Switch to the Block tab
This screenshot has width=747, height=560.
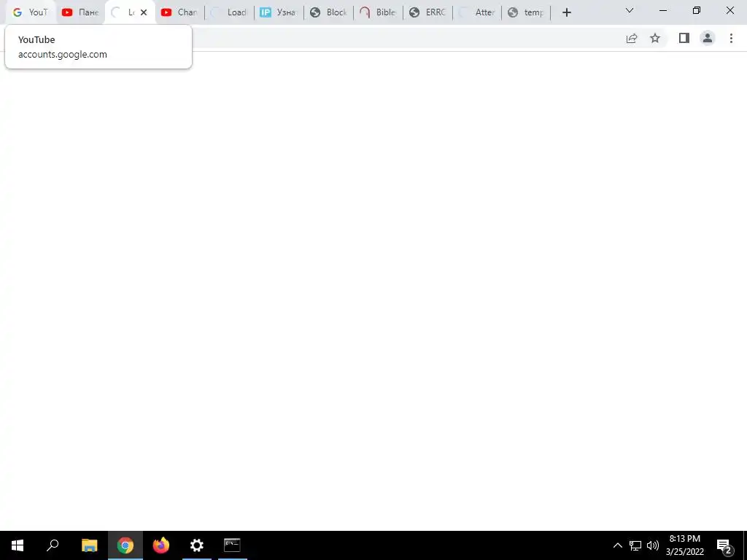328,12
